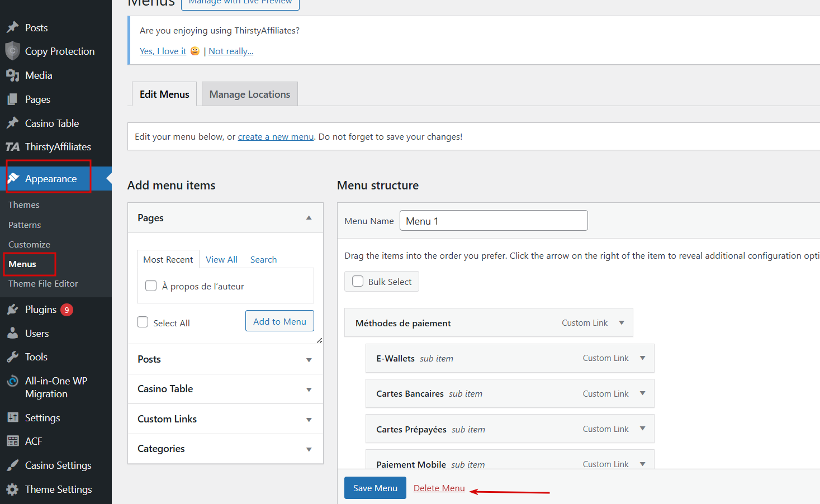Expand the Casino Table accordion section

(309, 389)
